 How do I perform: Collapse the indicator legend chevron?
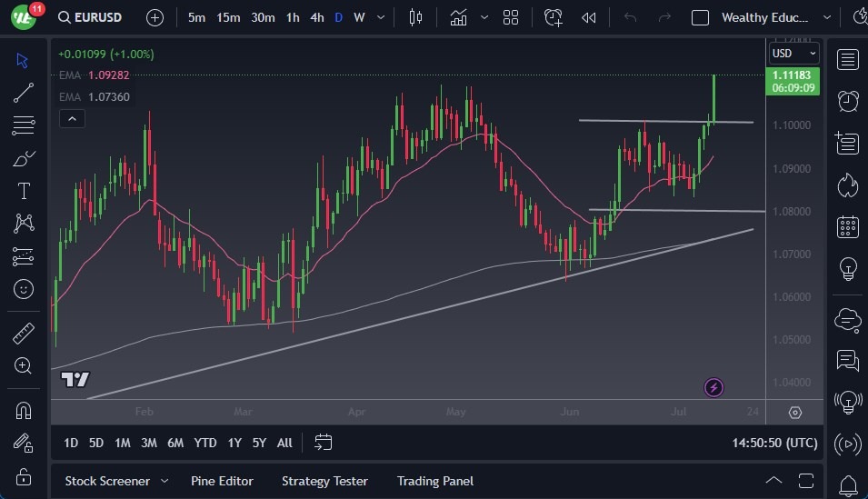tap(72, 118)
